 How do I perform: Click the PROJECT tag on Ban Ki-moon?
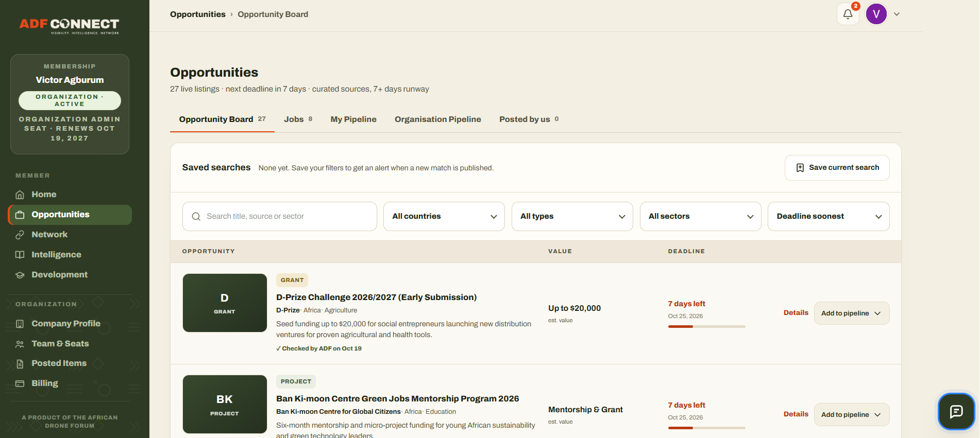point(296,382)
